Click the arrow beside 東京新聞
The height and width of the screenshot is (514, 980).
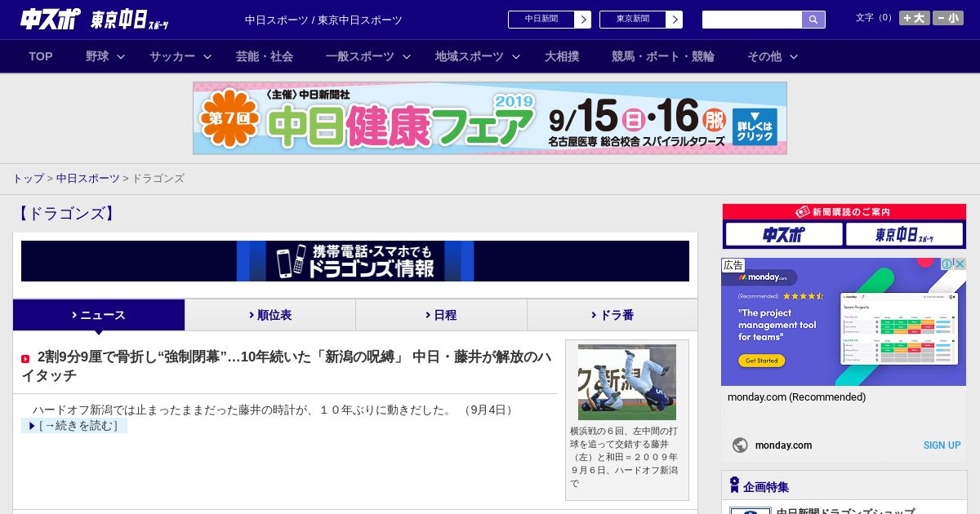coord(675,20)
